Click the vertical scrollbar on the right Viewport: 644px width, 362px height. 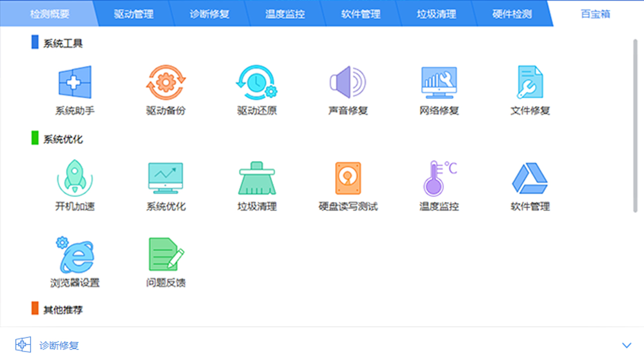pos(635,126)
